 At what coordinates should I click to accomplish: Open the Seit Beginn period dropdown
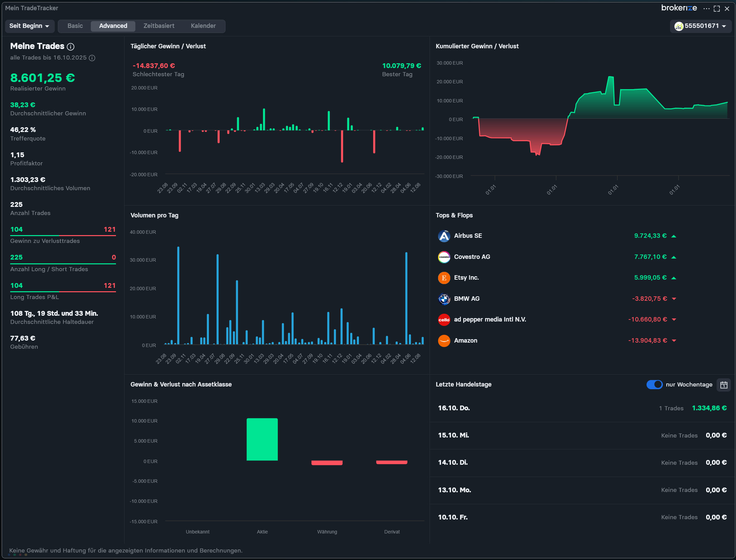29,26
